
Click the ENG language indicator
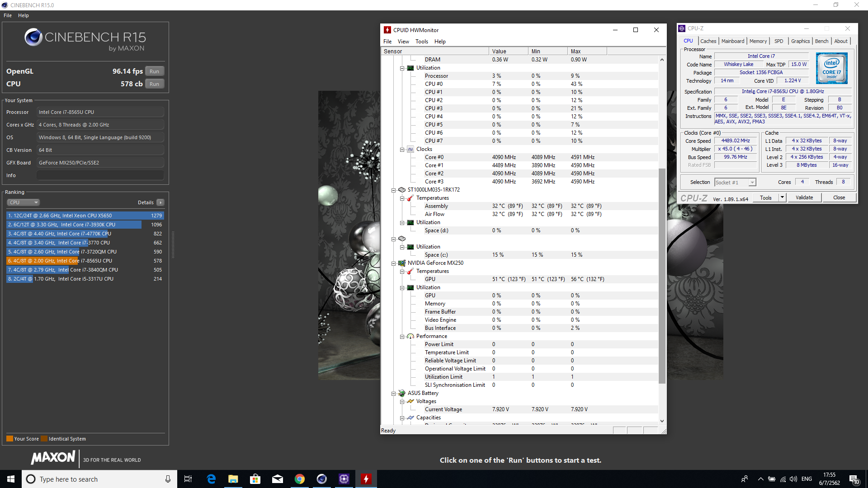pos(807,479)
